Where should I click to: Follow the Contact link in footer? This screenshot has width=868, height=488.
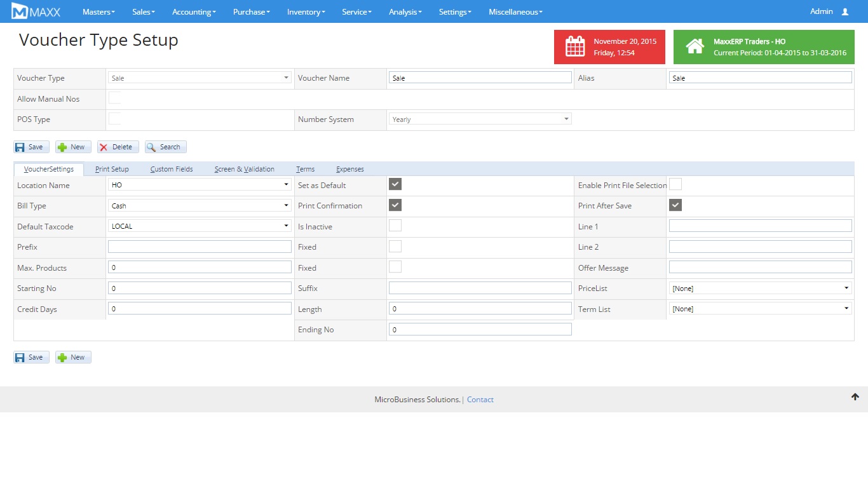point(480,400)
